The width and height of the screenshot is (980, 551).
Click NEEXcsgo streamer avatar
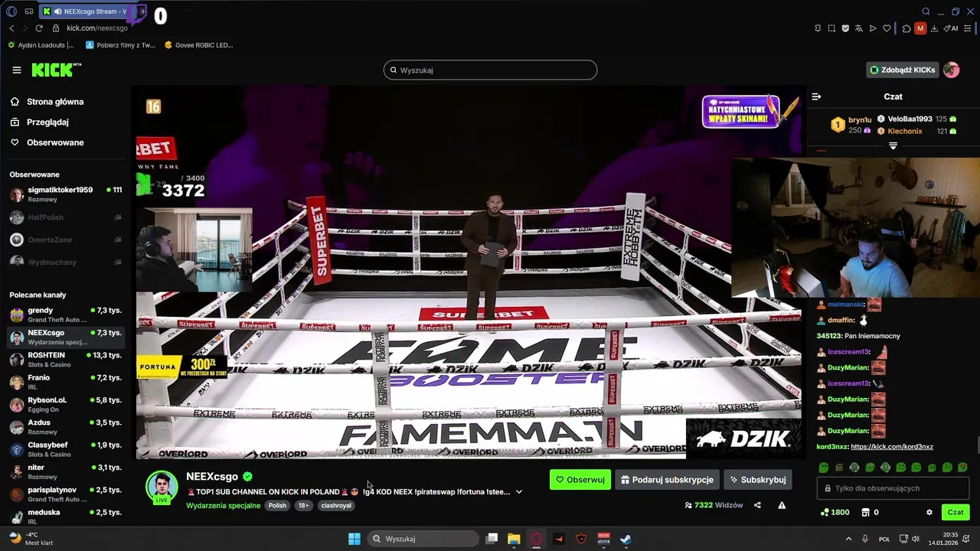(162, 487)
